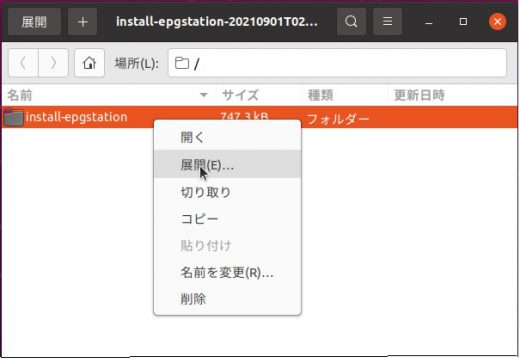Choose 削除 from context menu
Screen dimensions: 520x363
(227, 299)
